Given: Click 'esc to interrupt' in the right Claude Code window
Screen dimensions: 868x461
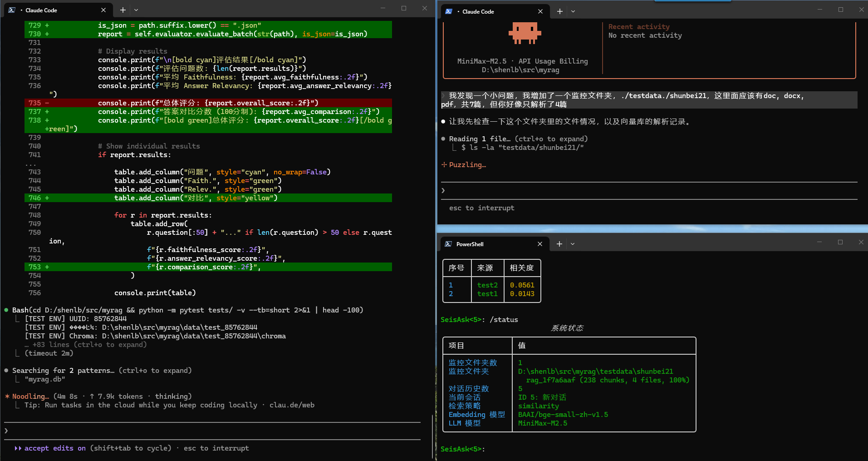Looking at the screenshot, I should click(x=481, y=208).
